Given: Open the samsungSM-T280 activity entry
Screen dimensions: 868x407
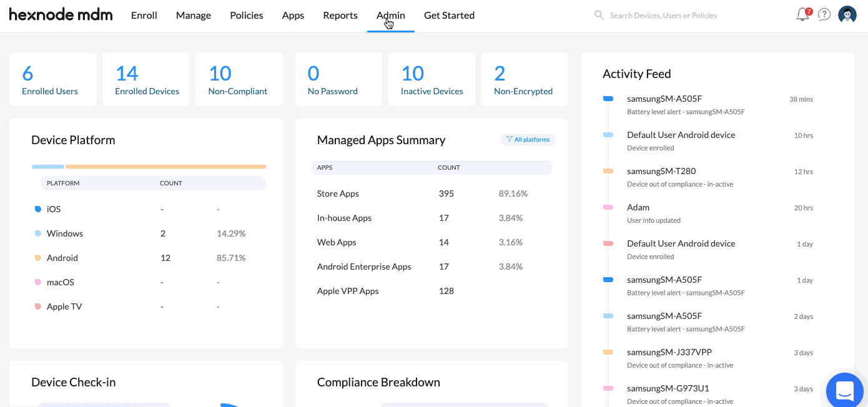Looking at the screenshot, I should click(x=708, y=177).
